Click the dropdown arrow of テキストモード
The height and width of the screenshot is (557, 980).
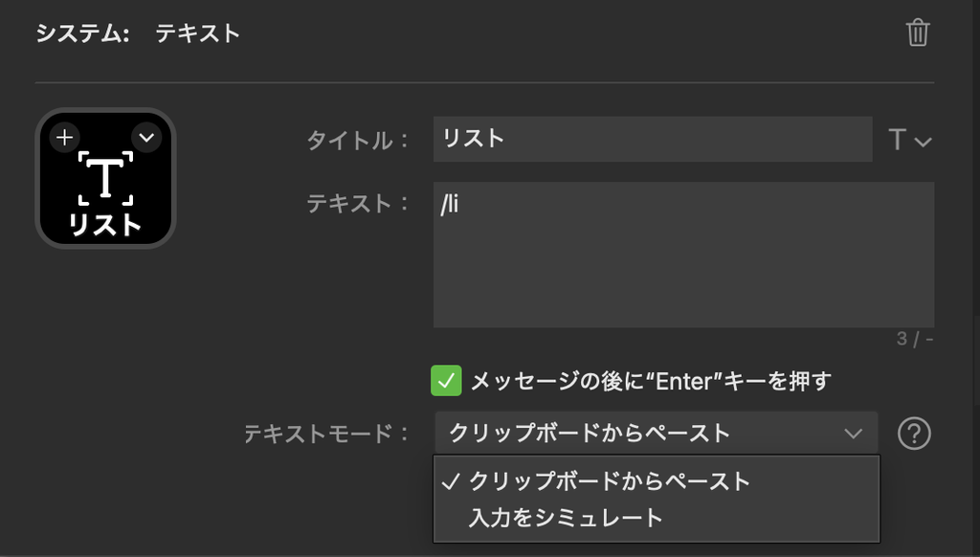point(853,434)
